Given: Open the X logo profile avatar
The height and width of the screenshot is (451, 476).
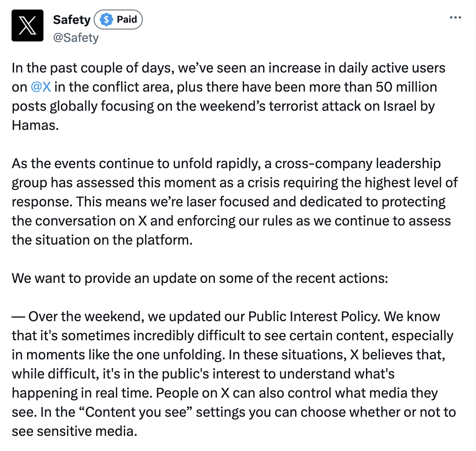Looking at the screenshot, I should tap(28, 25).
